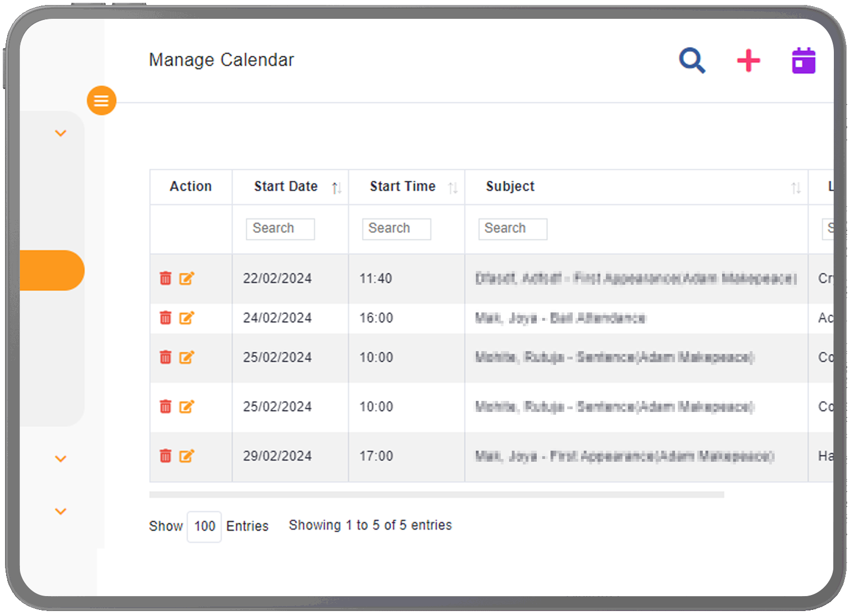The width and height of the screenshot is (851, 616).
Task: Click the Start Date search field
Action: coord(280,229)
